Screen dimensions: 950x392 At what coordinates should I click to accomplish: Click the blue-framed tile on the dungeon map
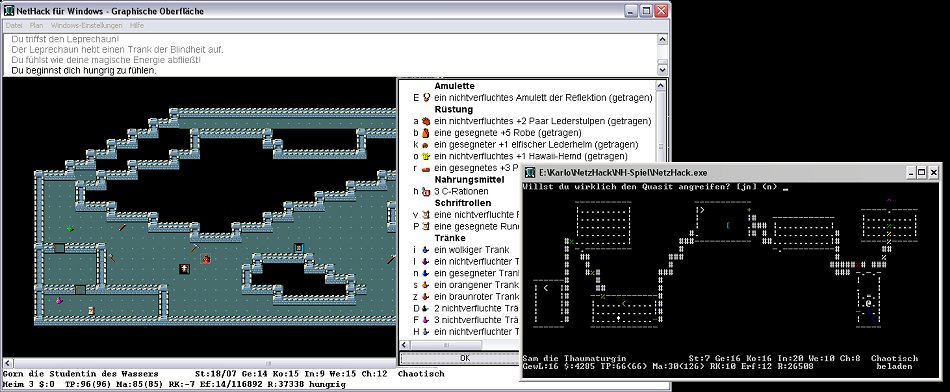coord(298,248)
